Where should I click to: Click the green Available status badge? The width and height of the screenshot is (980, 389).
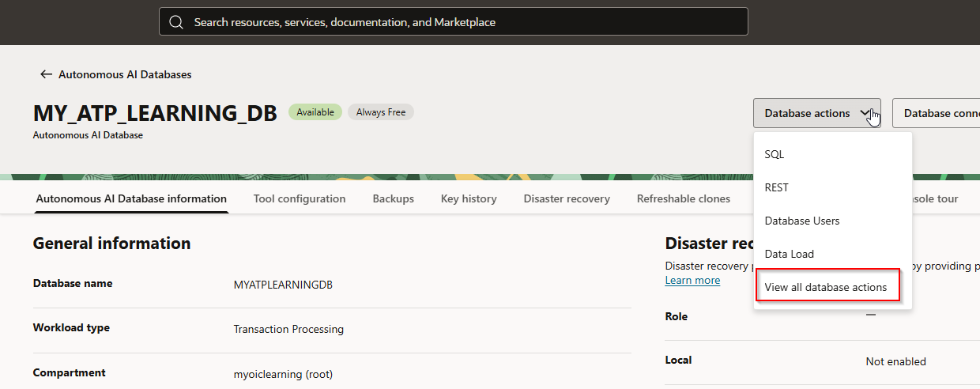pyautogui.click(x=315, y=112)
